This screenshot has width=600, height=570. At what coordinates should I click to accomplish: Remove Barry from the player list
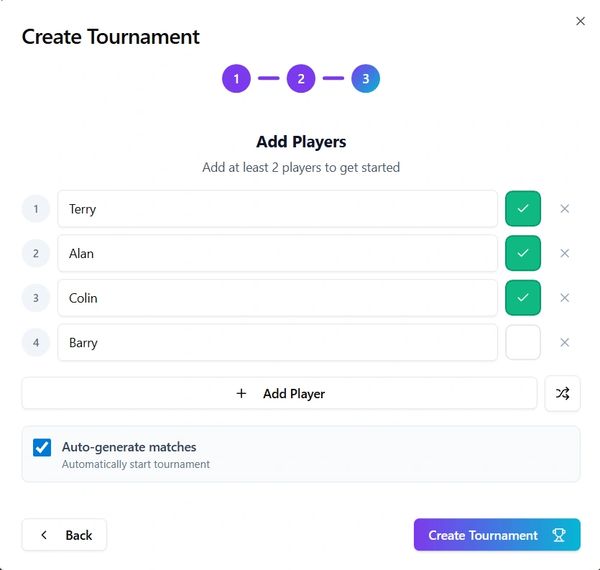click(564, 342)
